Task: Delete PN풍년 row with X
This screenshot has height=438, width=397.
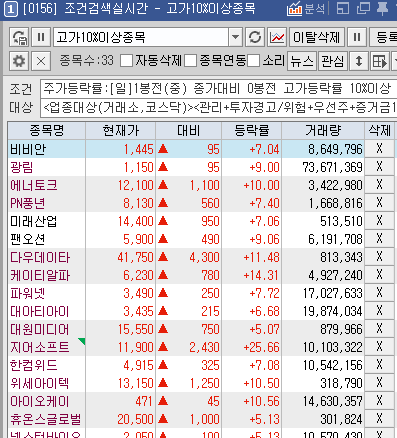Action: [x=379, y=203]
